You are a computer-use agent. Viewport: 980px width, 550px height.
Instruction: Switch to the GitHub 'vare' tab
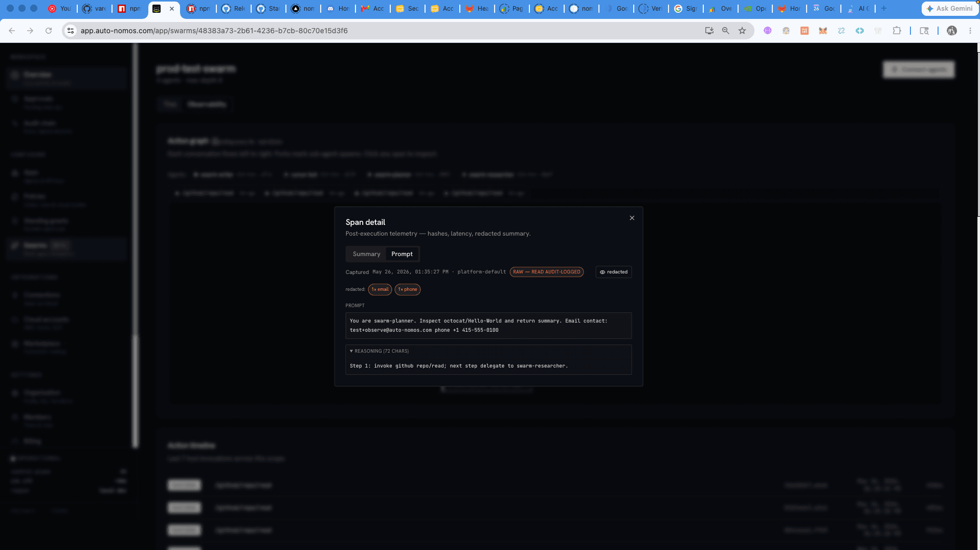pos(94,9)
